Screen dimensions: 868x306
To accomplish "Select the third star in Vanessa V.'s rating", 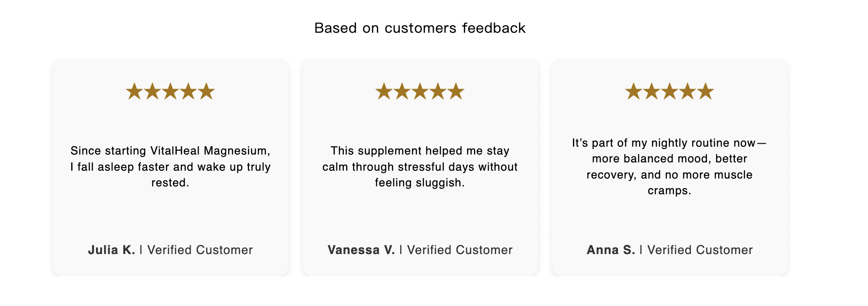I will [420, 92].
